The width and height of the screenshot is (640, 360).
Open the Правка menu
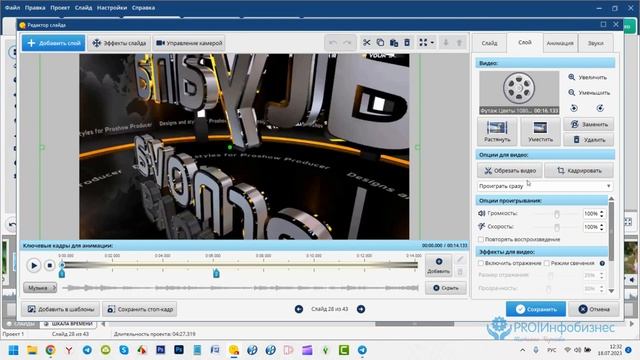[x=35, y=8]
